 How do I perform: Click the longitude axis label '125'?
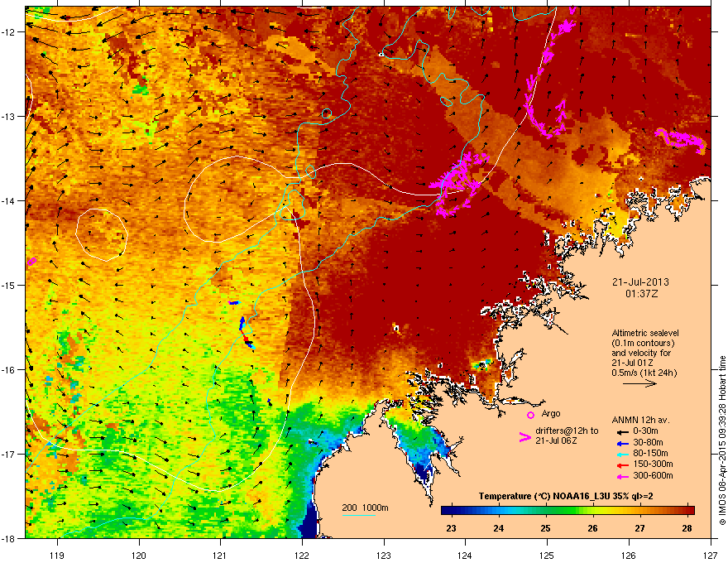(x=547, y=555)
